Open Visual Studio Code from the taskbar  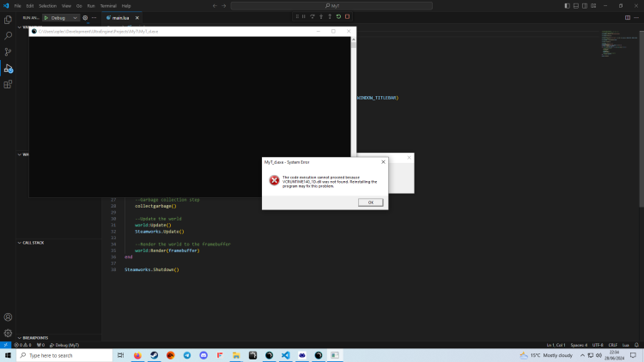[285, 355]
